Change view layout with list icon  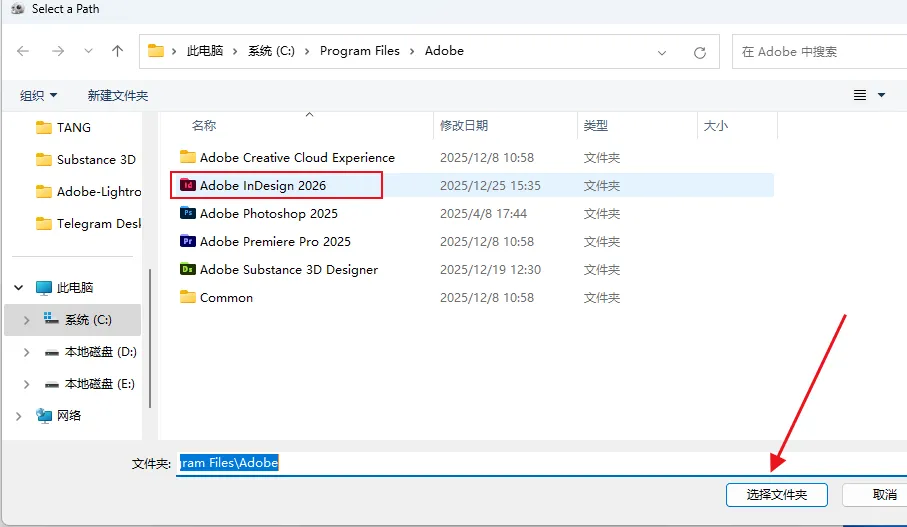click(x=860, y=95)
